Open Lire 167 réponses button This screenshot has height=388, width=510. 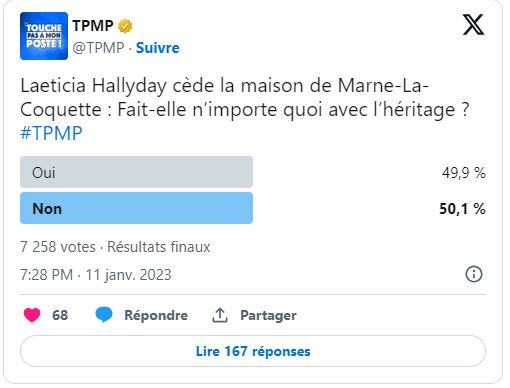click(253, 351)
